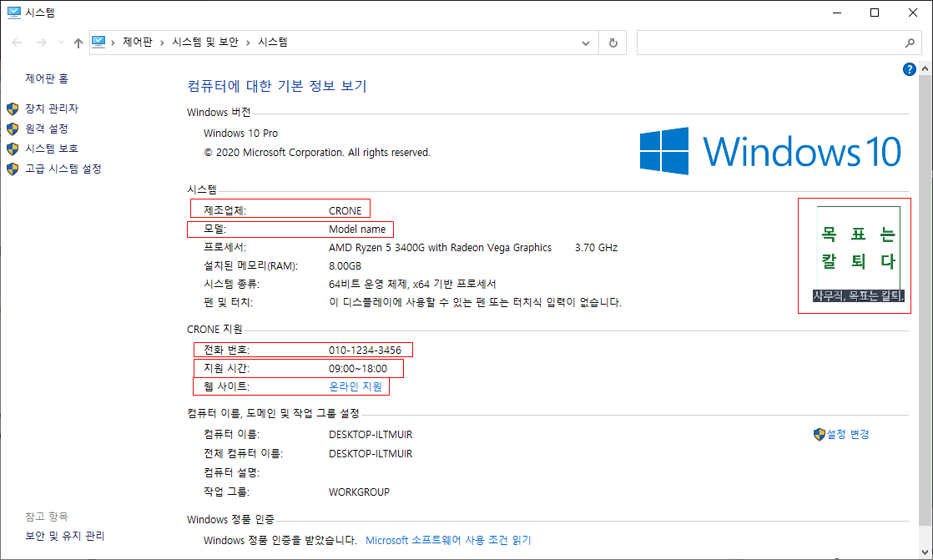Click the forward navigation arrow

(41, 43)
